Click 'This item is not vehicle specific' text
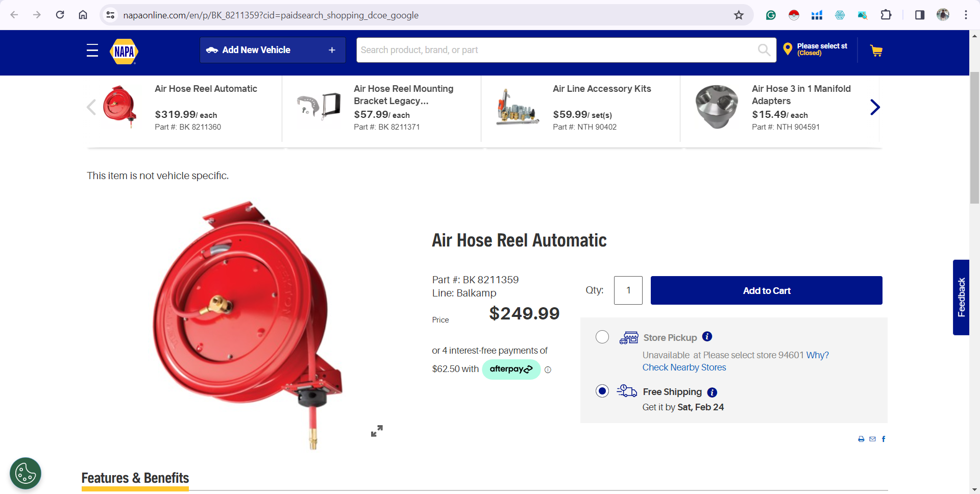The width and height of the screenshot is (980, 494). [158, 176]
